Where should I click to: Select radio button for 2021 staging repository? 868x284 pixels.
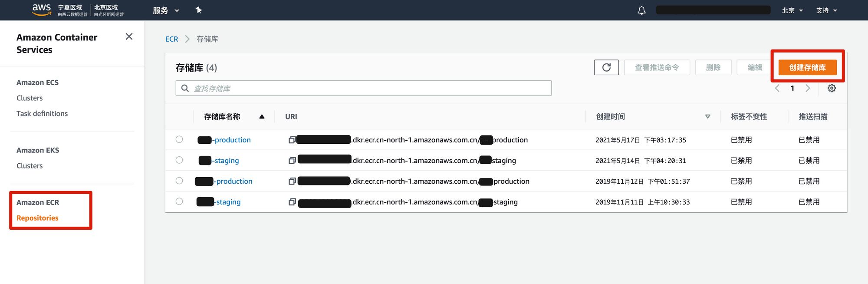[179, 160]
